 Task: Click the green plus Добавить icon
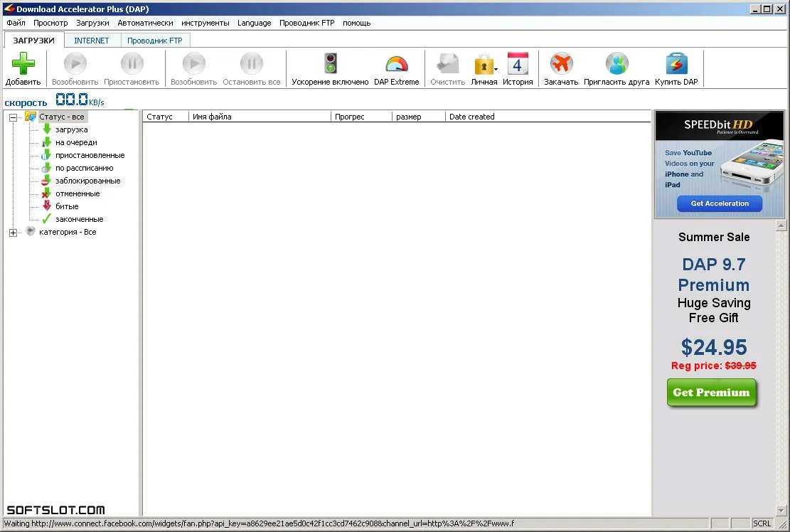pos(23,64)
